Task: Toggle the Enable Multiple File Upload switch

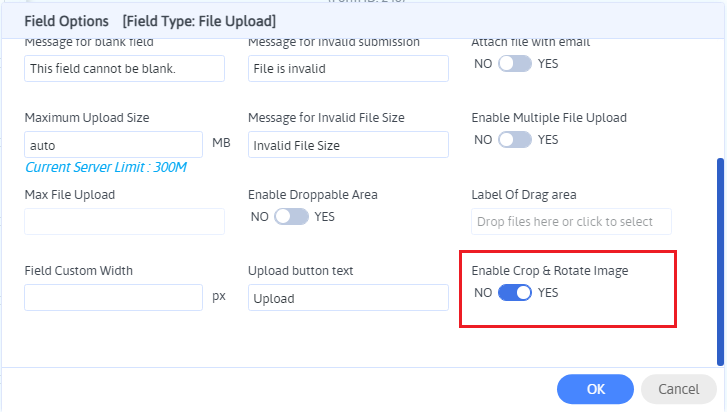Action: point(514,139)
